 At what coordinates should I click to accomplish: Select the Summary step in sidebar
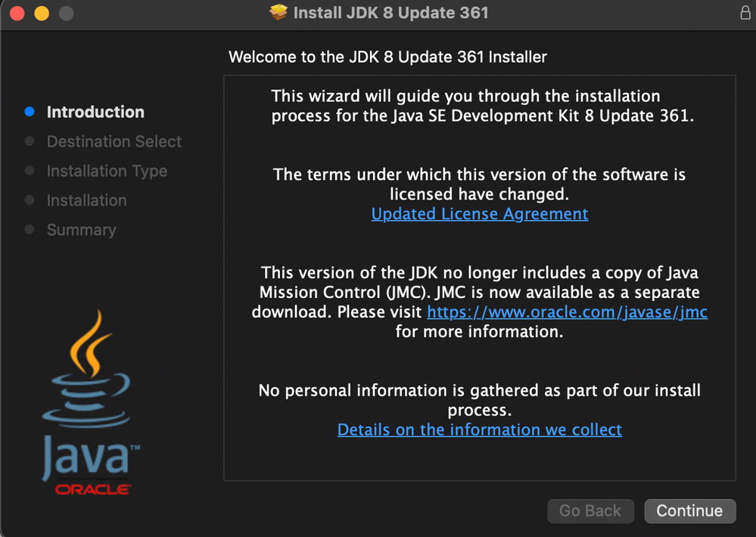point(82,230)
